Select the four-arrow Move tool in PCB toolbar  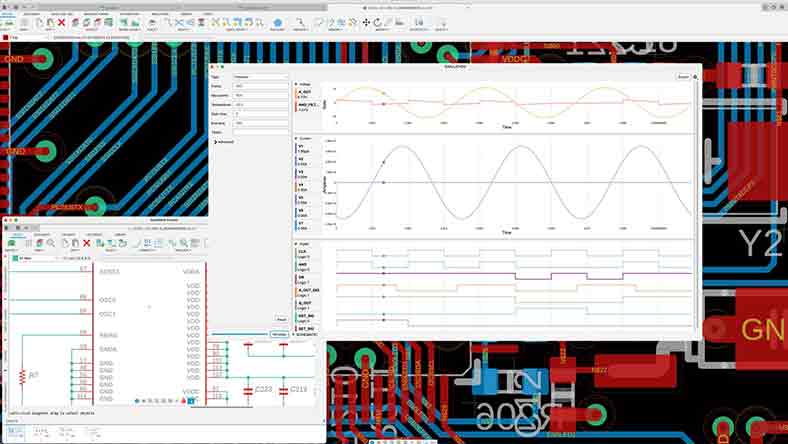click(x=366, y=23)
